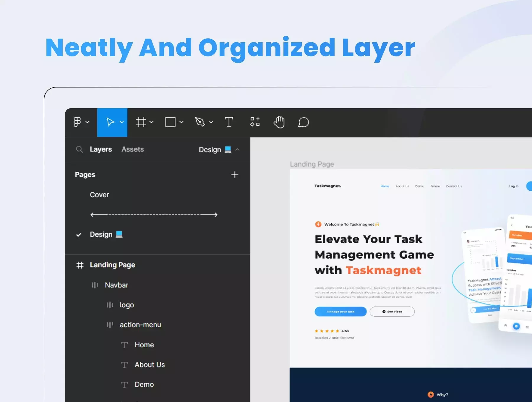The height and width of the screenshot is (402, 532).
Task: Click About Us link in canvas navbar
Action: coord(402,186)
